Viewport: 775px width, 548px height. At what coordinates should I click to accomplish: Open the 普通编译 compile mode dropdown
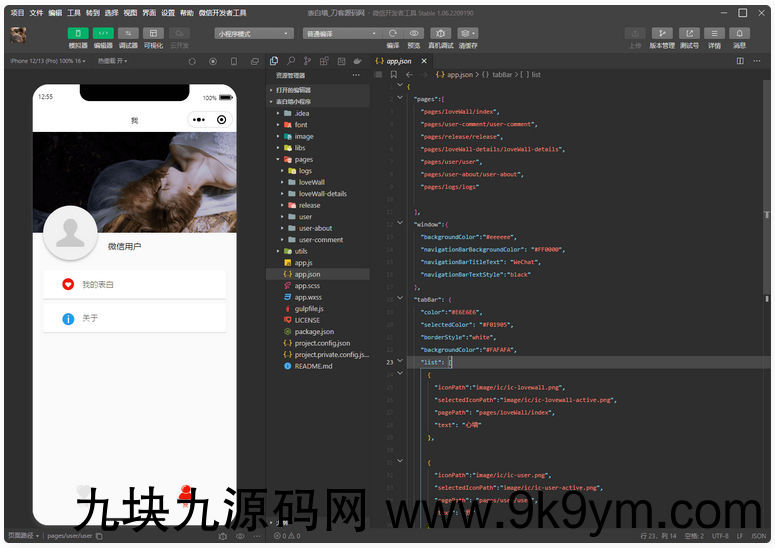point(340,33)
